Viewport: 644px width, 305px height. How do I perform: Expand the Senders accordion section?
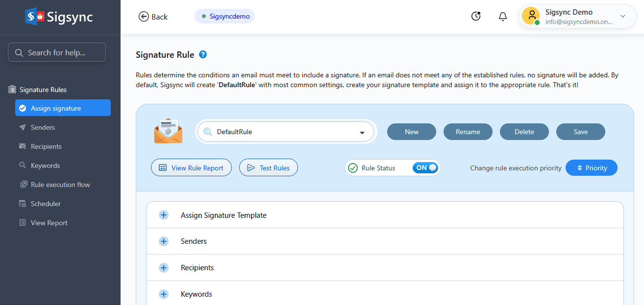(164, 241)
